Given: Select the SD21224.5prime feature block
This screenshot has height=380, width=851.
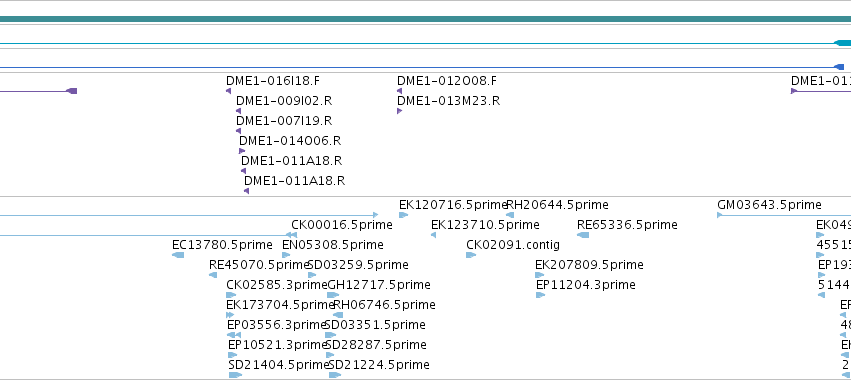Looking at the screenshot, I should [x=335, y=375].
